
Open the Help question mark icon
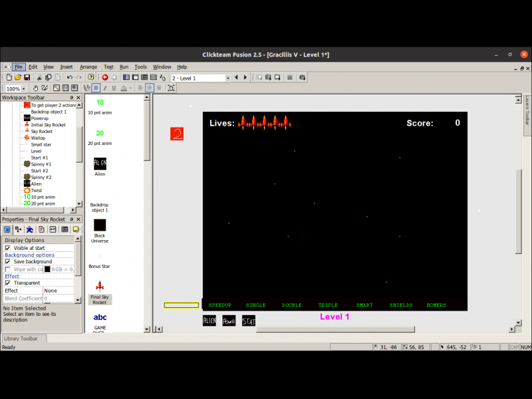click(x=91, y=78)
